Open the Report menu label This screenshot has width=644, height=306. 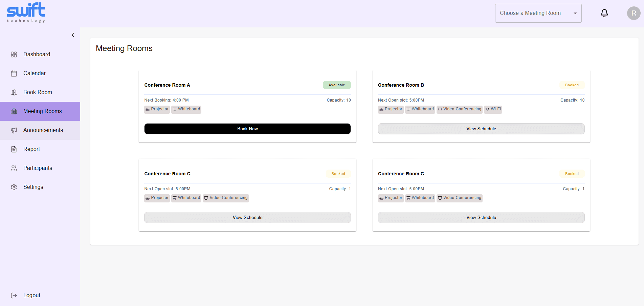click(31, 149)
